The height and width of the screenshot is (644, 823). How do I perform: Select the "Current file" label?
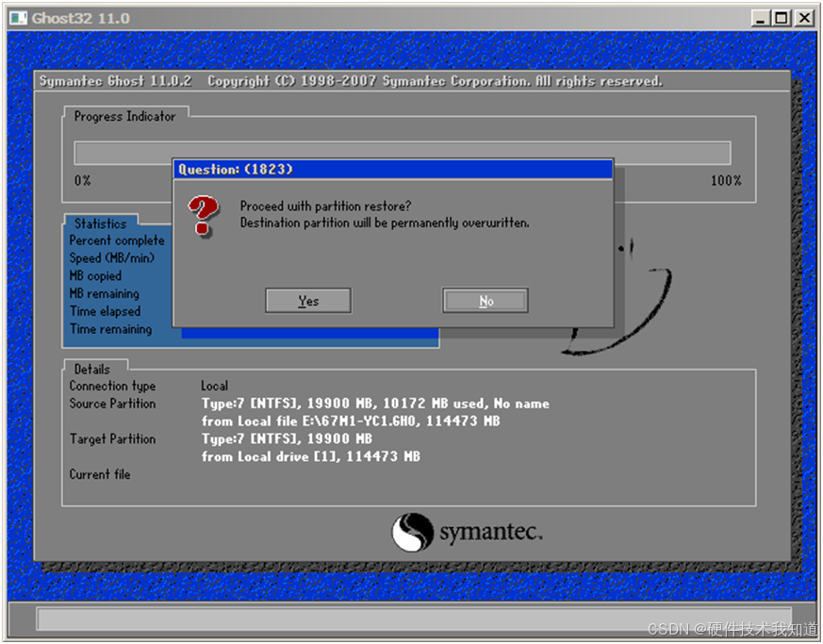point(100,474)
